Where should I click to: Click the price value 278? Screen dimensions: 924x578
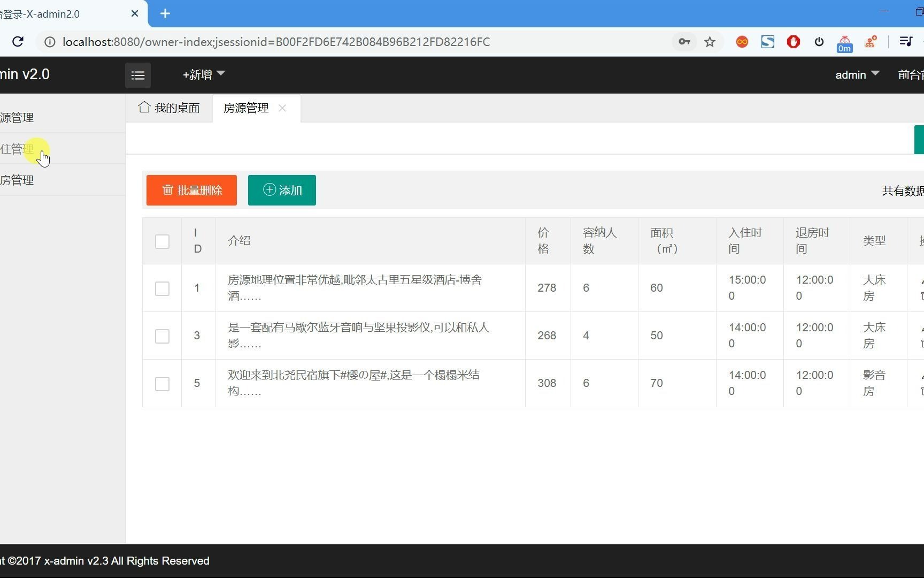coord(546,288)
